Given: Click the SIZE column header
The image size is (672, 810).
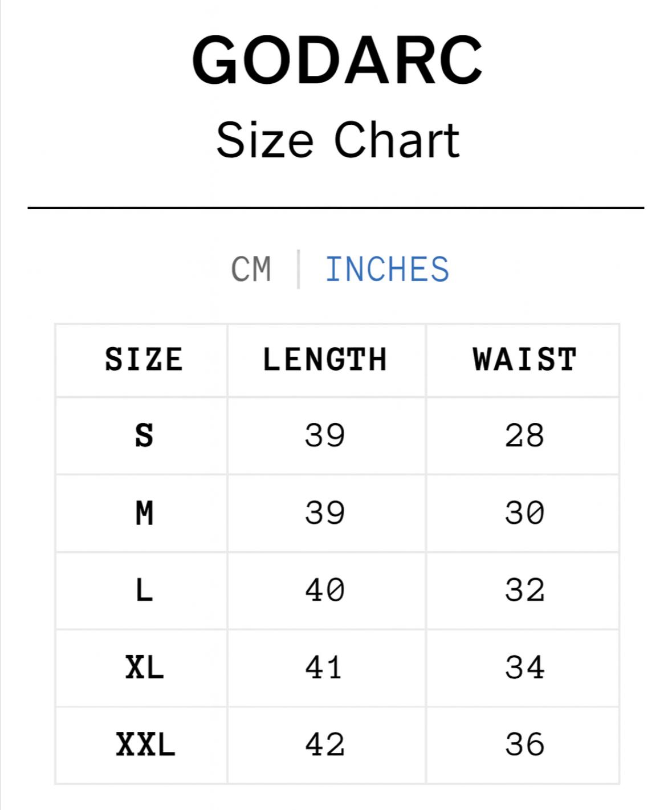Looking at the screenshot, I should coord(144,360).
